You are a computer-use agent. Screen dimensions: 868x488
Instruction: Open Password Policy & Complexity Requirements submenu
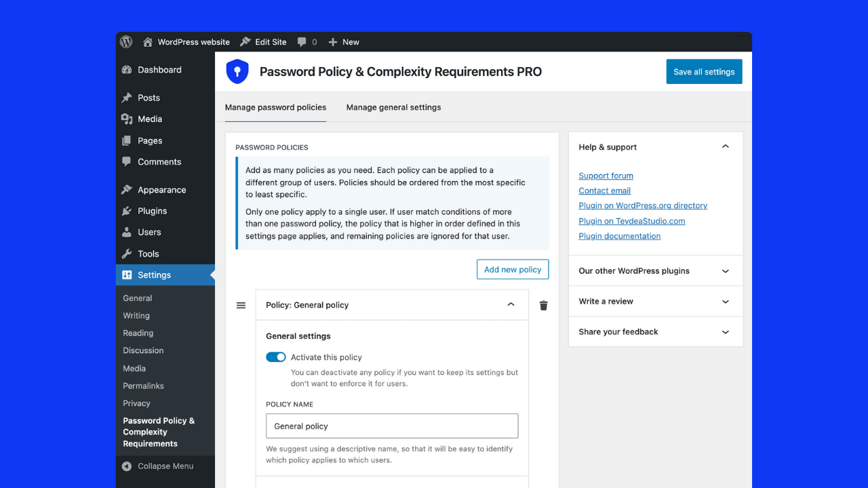(159, 432)
